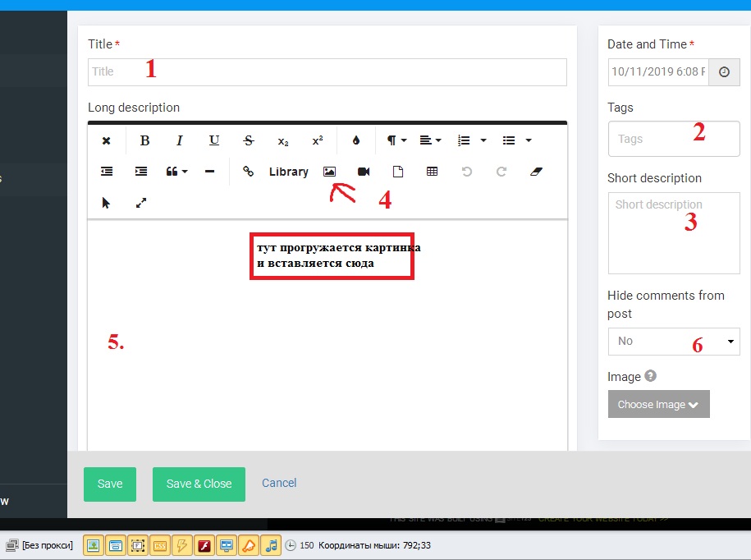Image resolution: width=751 pixels, height=560 pixels.
Task: Toggle bold formatting in the editor
Action: [x=144, y=140]
